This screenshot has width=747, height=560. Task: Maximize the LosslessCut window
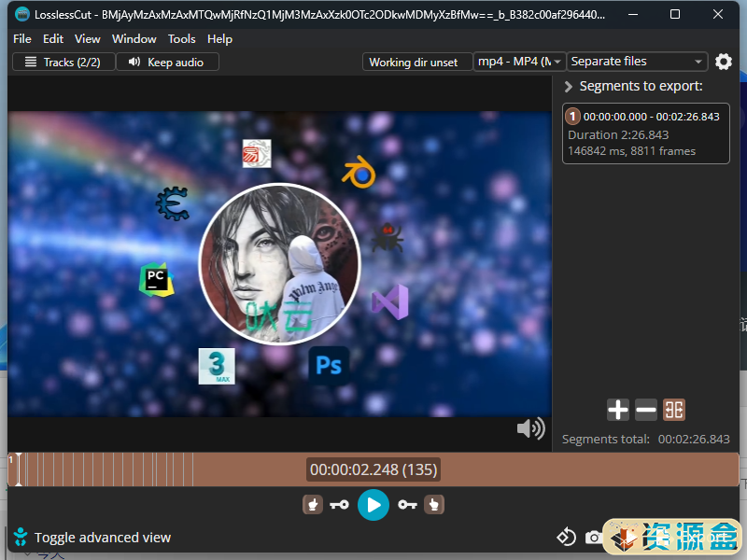tap(674, 14)
